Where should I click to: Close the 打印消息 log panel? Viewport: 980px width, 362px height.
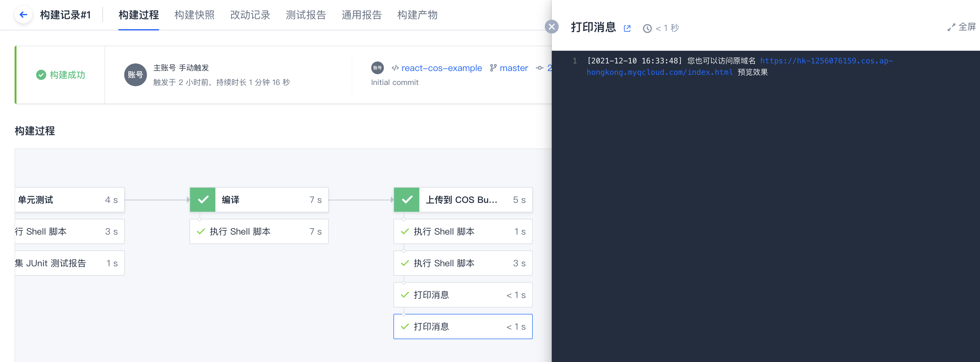tap(552, 27)
